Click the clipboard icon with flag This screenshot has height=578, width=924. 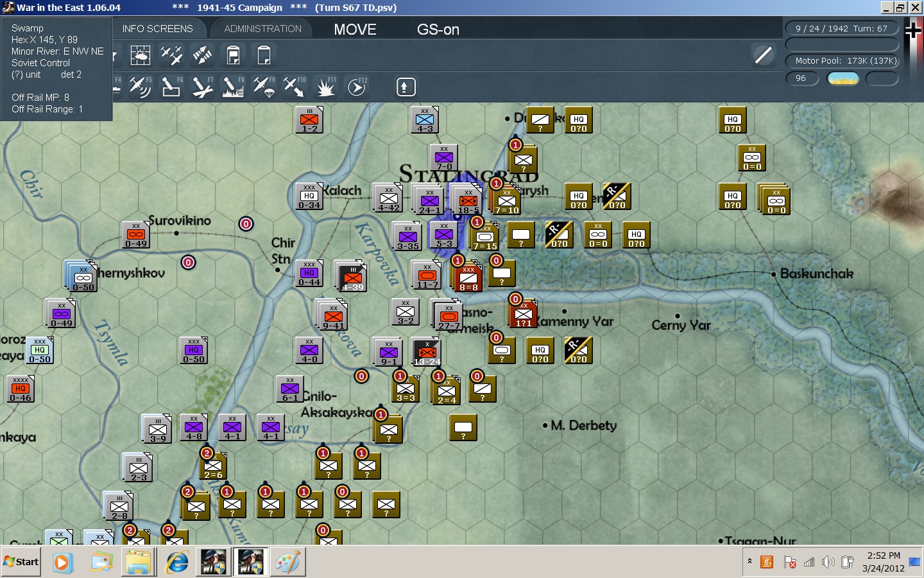pyautogui.click(x=233, y=55)
